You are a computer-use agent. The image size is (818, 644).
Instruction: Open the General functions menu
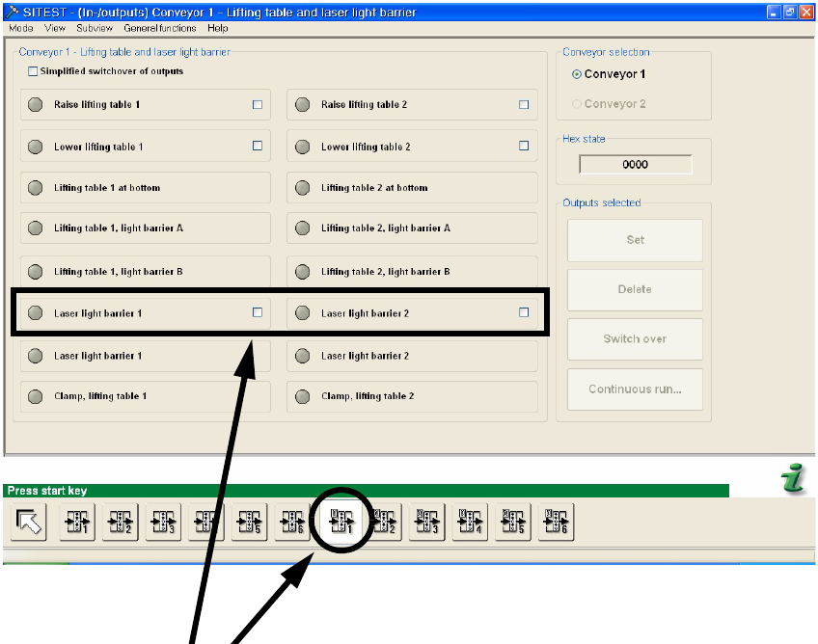(x=159, y=28)
